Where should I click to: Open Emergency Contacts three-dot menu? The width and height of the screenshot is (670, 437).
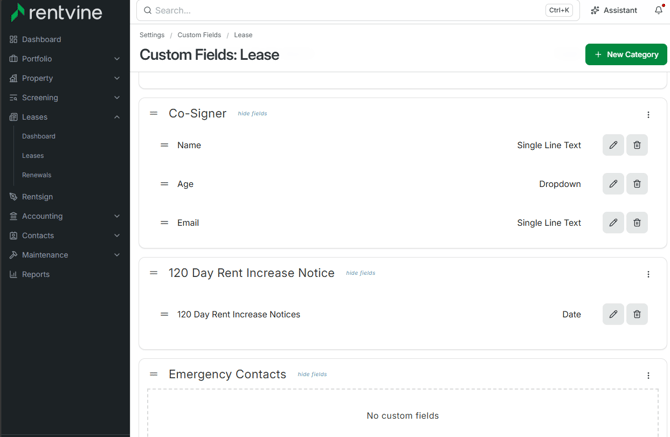click(648, 375)
